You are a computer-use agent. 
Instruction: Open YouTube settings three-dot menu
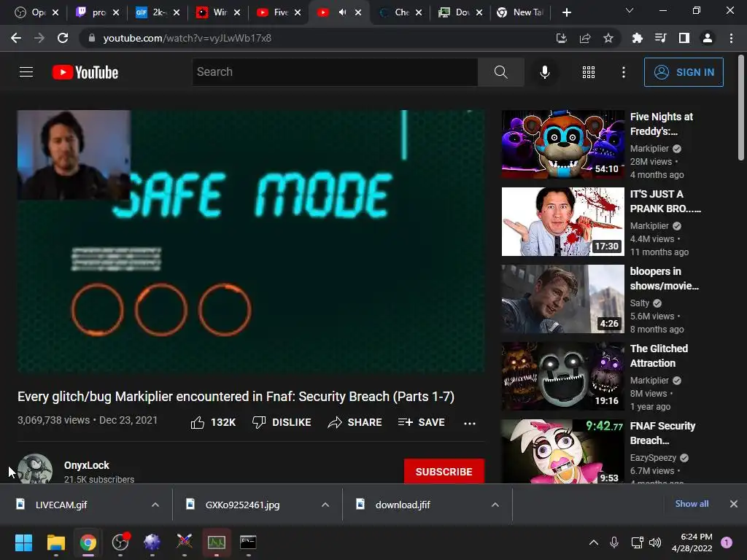point(623,72)
